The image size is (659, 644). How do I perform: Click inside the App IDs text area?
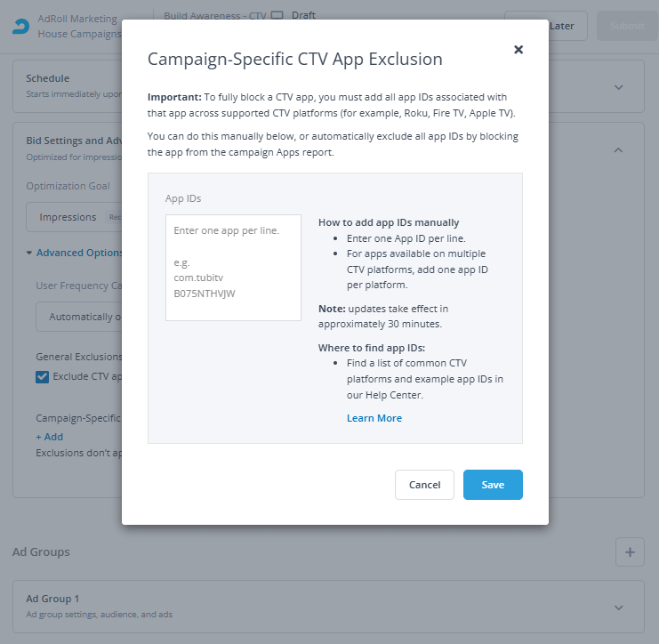click(233, 268)
